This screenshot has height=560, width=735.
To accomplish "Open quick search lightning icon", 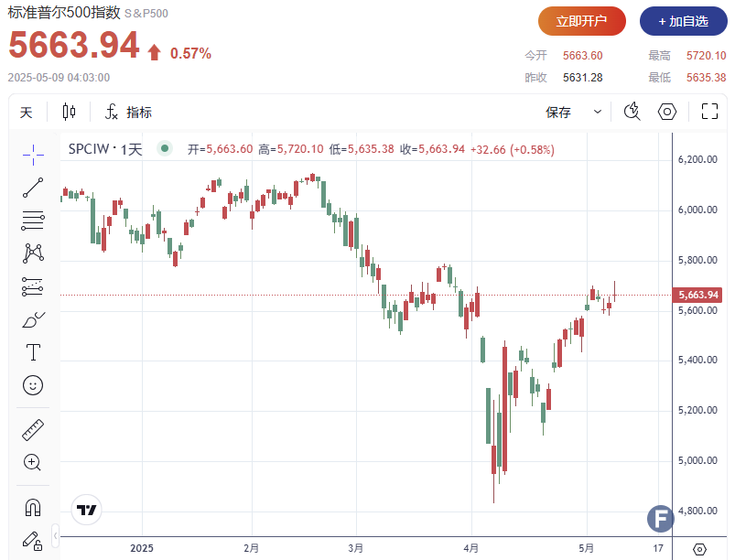I will [x=632, y=112].
